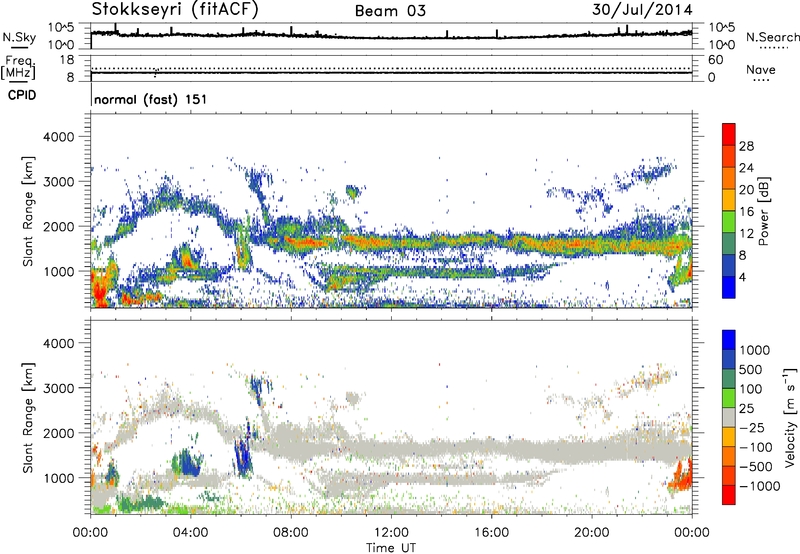Click the blue velocity patch near 04:00
This screenshot has width=800, height=554.
point(190,464)
